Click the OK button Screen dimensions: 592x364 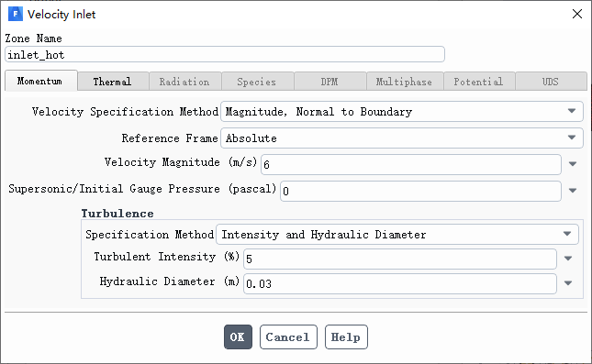click(x=238, y=336)
